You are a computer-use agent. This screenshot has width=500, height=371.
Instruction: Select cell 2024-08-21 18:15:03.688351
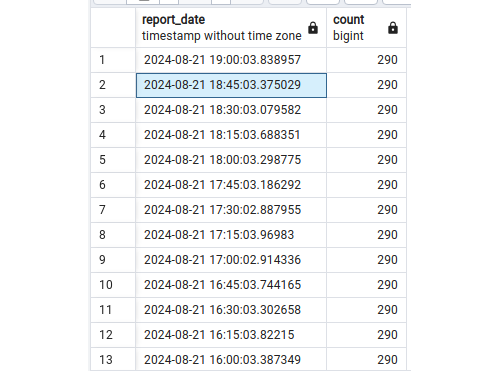231,135
